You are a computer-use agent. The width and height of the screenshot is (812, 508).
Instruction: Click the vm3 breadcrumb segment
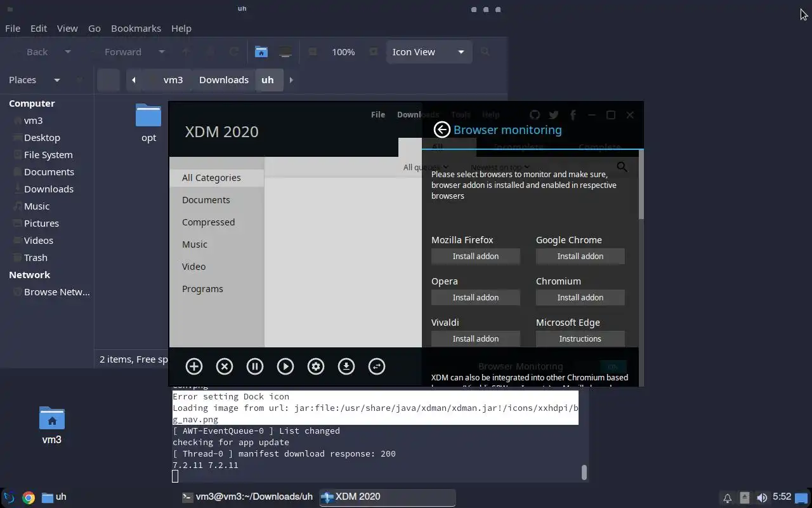173,80
